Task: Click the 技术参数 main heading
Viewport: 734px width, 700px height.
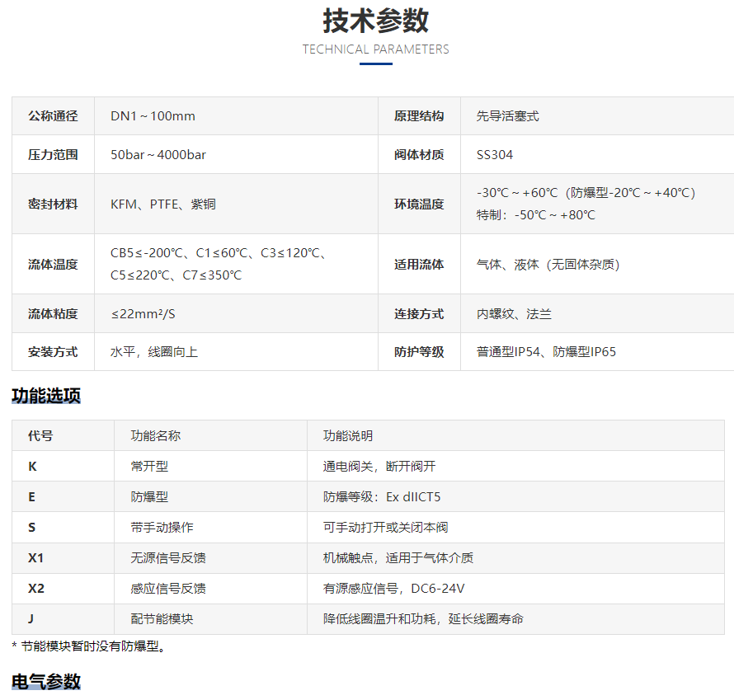Action: [x=375, y=21]
